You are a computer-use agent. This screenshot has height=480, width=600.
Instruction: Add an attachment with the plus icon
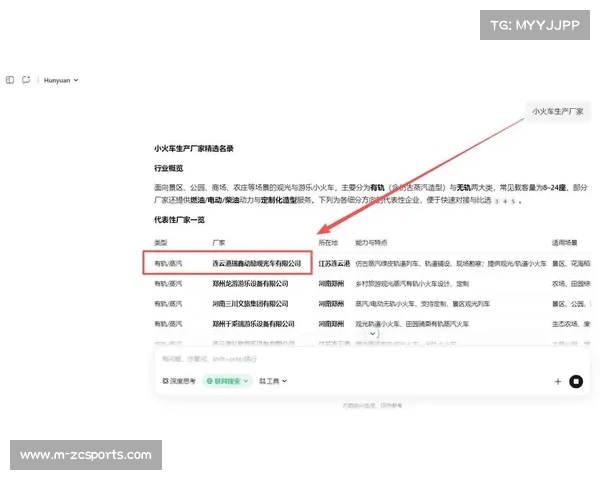(558, 381)
